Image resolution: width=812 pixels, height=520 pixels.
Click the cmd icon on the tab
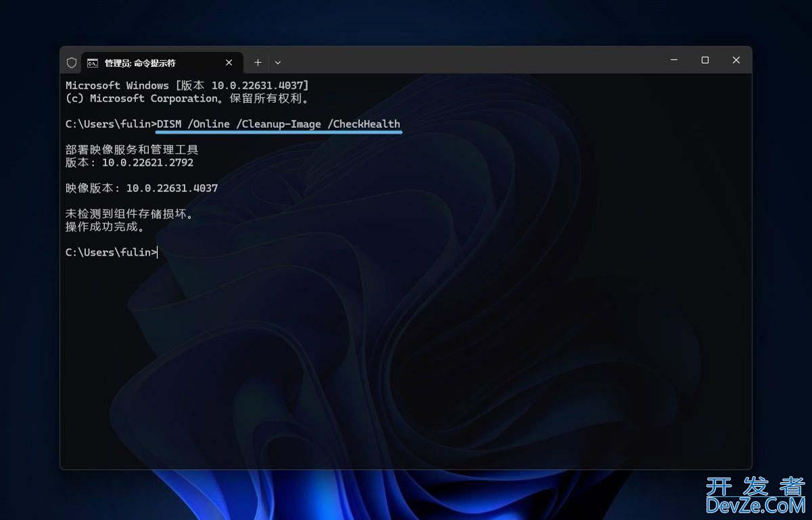(93, 63)
